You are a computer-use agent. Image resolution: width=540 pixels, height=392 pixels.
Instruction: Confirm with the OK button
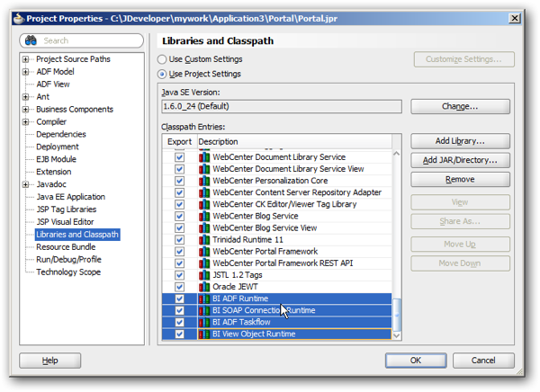click(x=416, y=361)
